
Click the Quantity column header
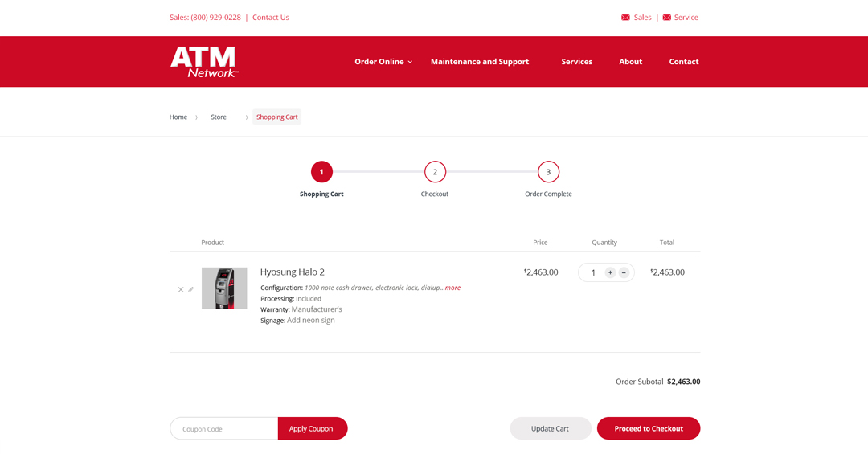[604, 243]
